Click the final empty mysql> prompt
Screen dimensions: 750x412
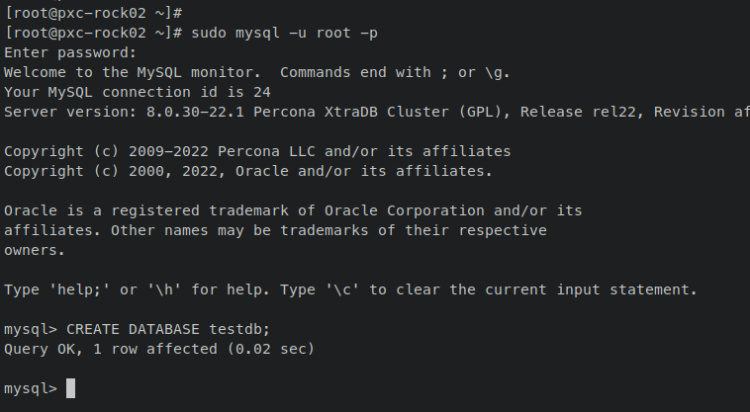click(31, 388)
